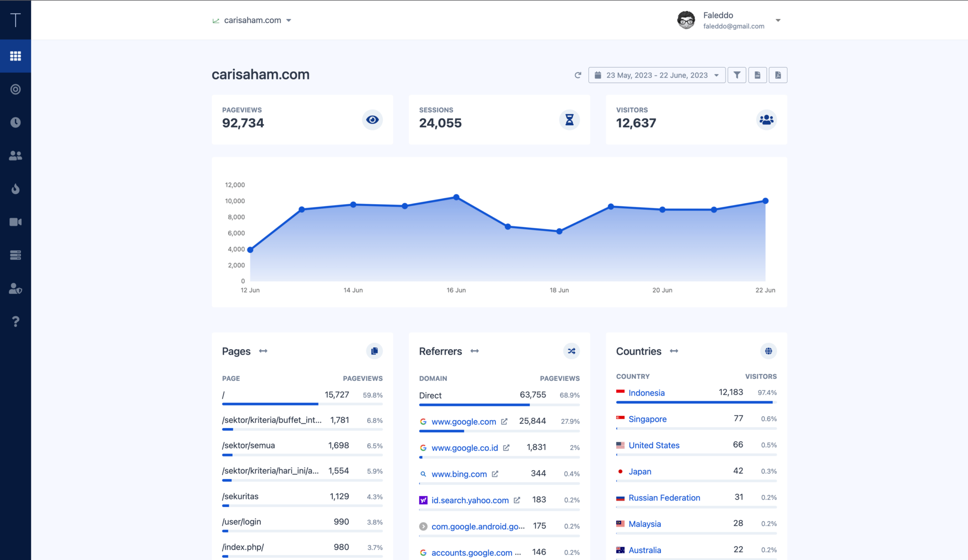
Task: Open the carisaham.com website dropdown
Action: (252, 20)
